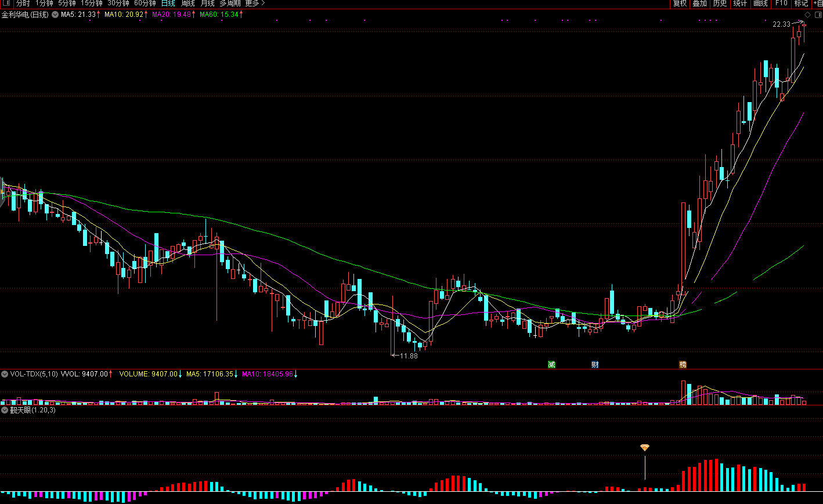Open F10 company info

(781, 3)
